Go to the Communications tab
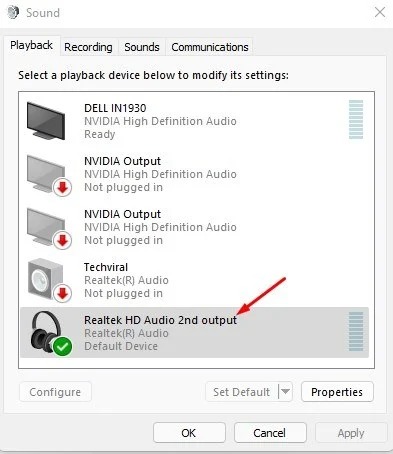 coord(210,47)
